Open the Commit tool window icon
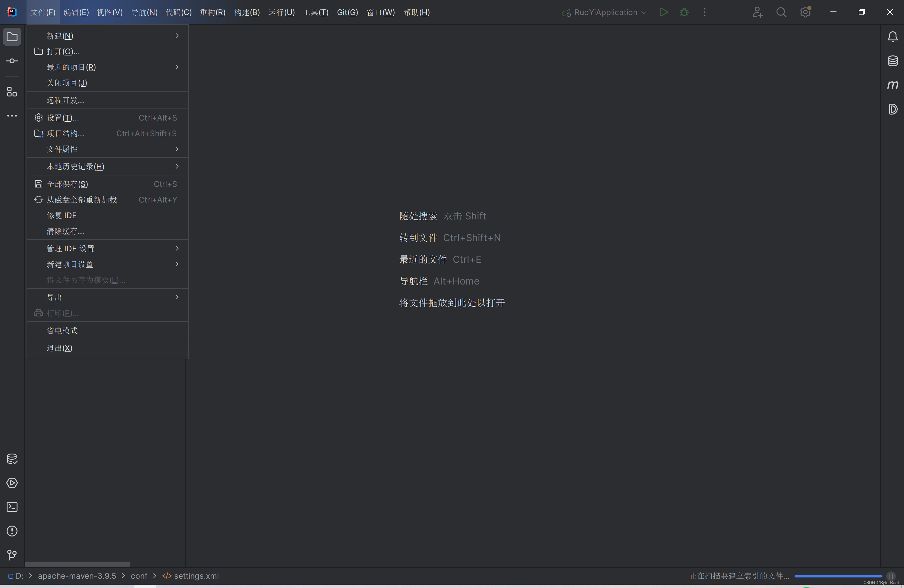Screen dimensions: 904x588 12,61
